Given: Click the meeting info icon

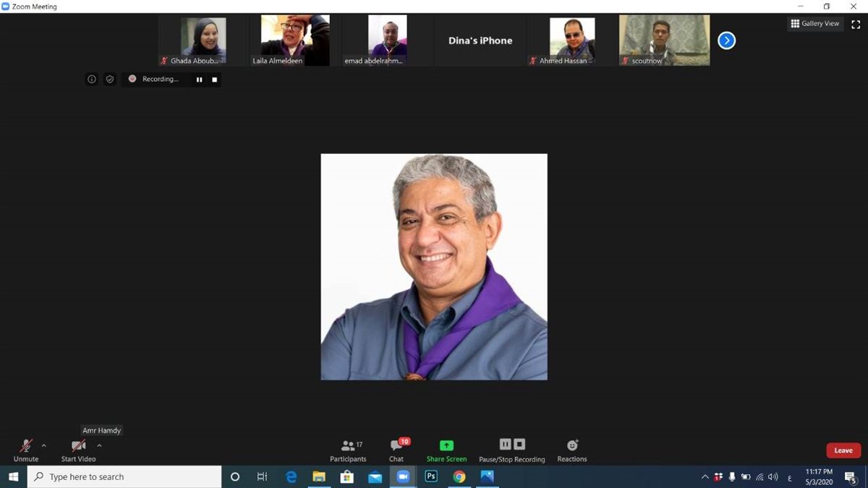Looking at the screenshot, I should (x=92, y=80).
